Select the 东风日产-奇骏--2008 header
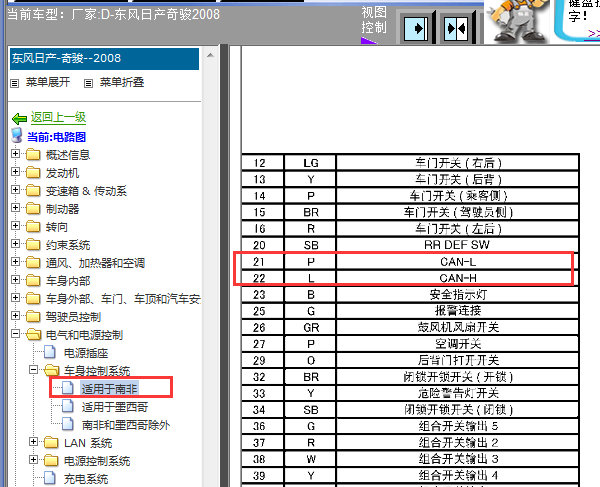 [104, 59]
